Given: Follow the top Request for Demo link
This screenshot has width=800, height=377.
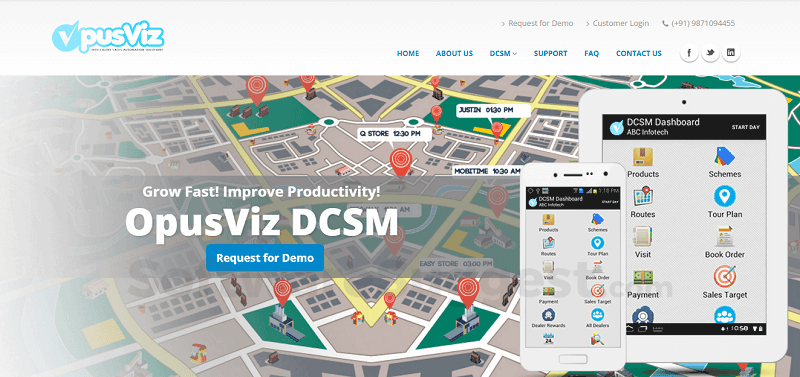Looking at the screenshot, I should (540, 23).
